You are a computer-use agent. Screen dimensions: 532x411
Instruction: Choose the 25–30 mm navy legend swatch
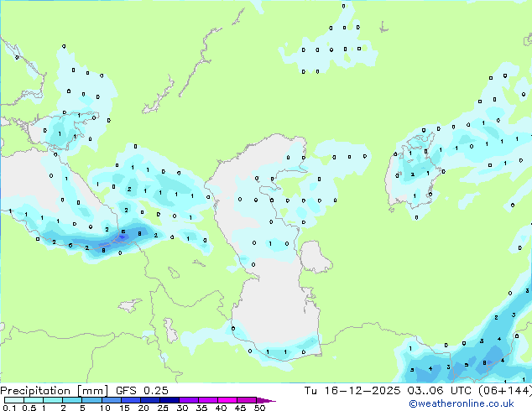pyautogui.click(x=169, y=400)
